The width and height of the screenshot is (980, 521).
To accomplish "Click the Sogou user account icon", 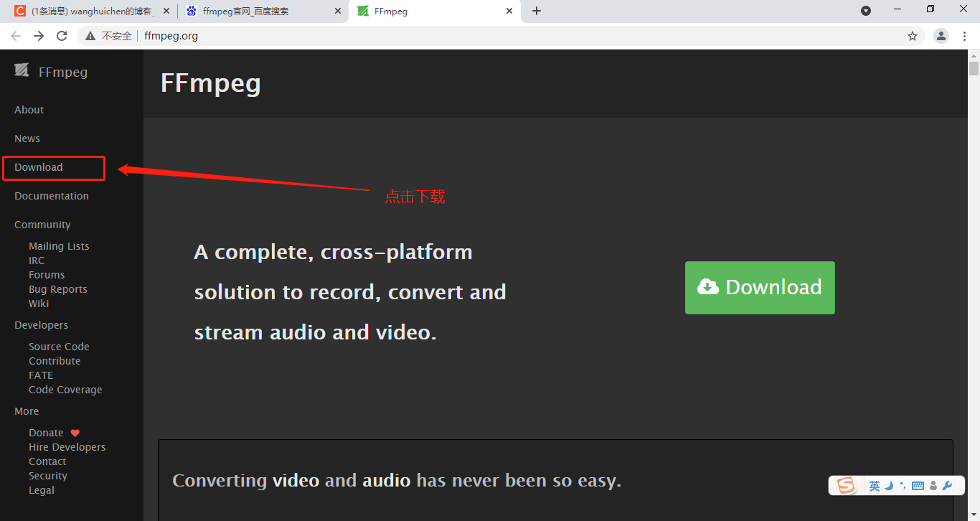I will pyautogui.click(x=933, y=486).
